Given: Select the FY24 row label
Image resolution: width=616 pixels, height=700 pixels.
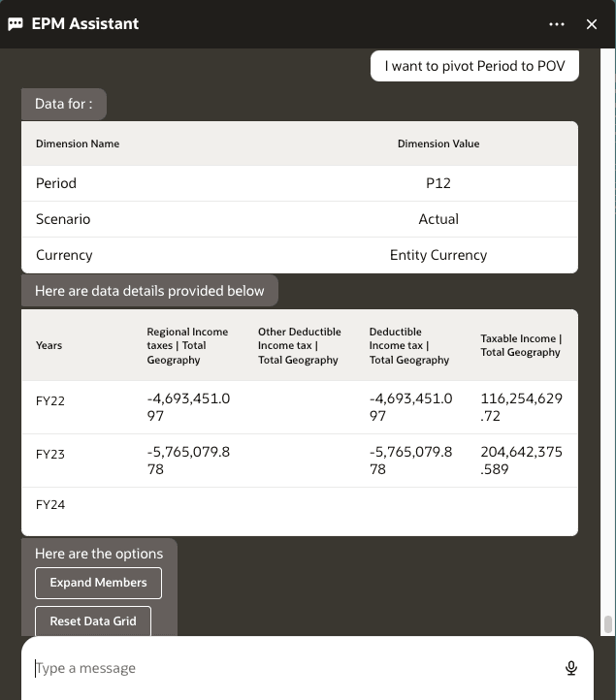Looking at the screenshot, I should click(50, 505).
